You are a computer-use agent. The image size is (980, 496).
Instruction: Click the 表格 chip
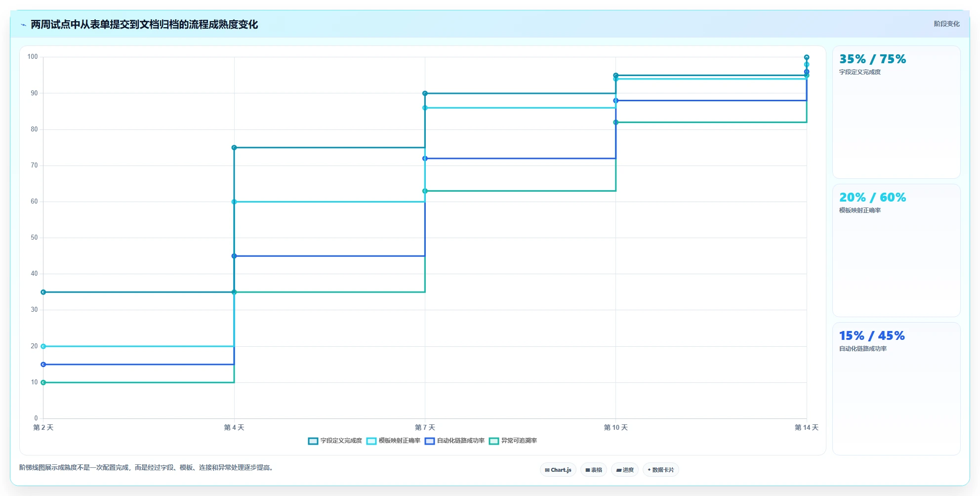tap(594, 470)
